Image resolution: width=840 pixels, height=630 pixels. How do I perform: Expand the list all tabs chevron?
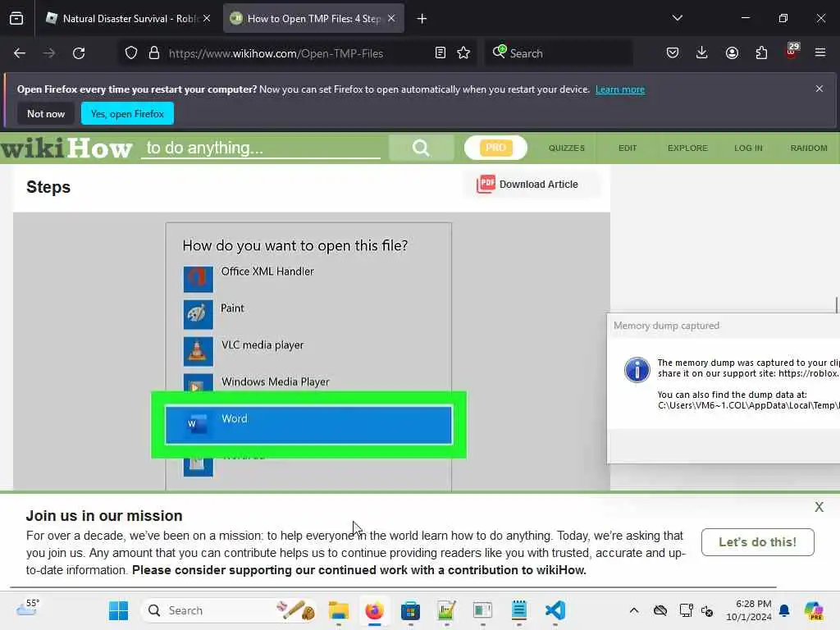(x=677, y=18)
